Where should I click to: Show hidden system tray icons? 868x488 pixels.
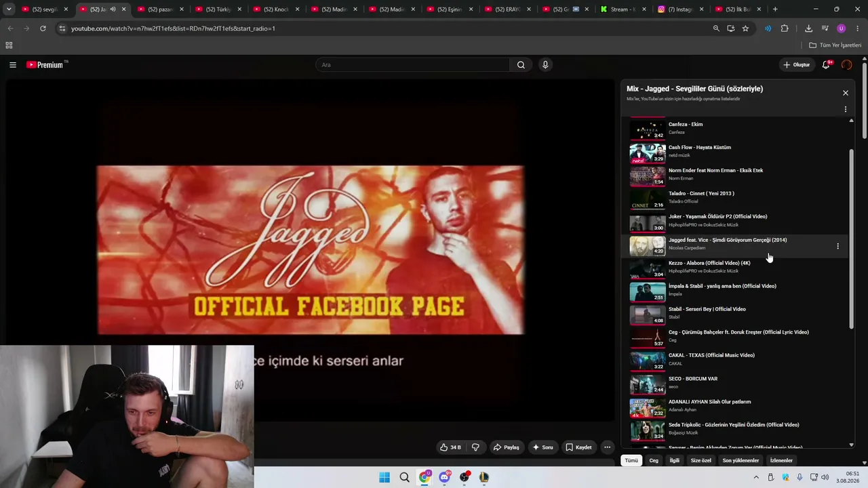(x=756, y=477)
